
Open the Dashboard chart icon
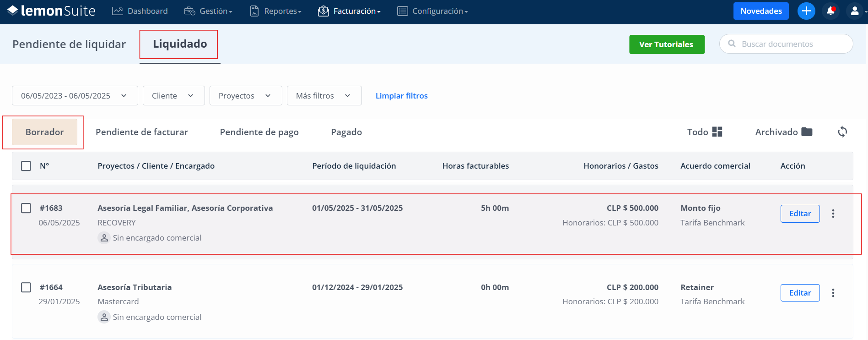tap(118, 11)
